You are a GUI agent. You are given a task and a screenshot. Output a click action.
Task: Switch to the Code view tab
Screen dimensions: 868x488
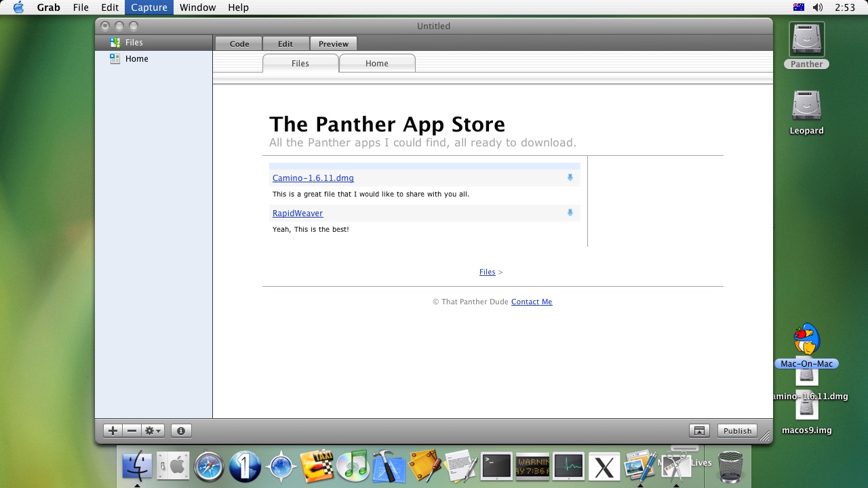tap(239, 43)
